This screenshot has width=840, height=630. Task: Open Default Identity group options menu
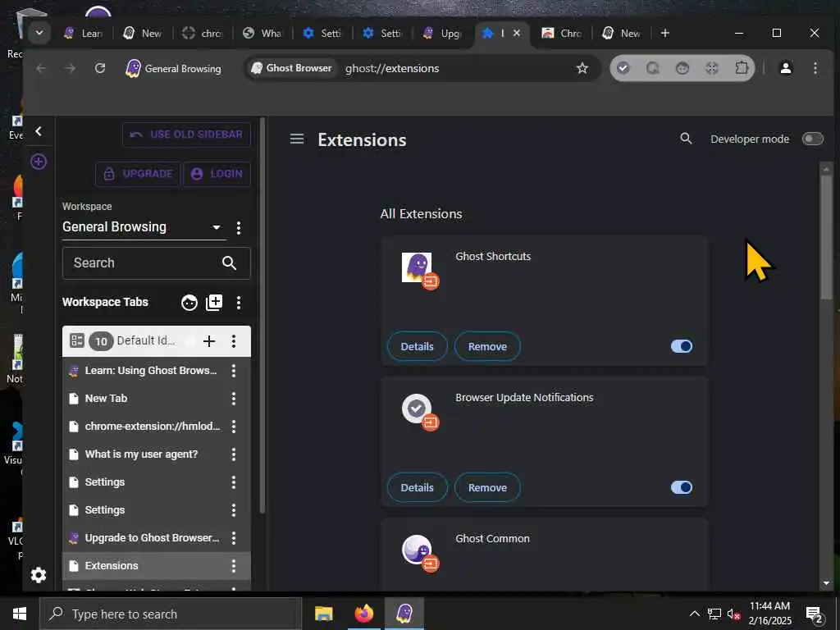(234, 341)
